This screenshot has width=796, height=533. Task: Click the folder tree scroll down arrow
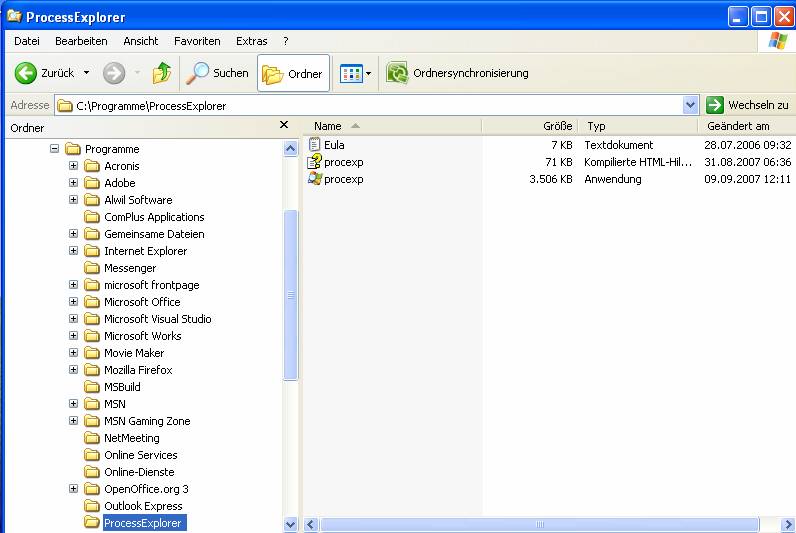click(291, 524)
